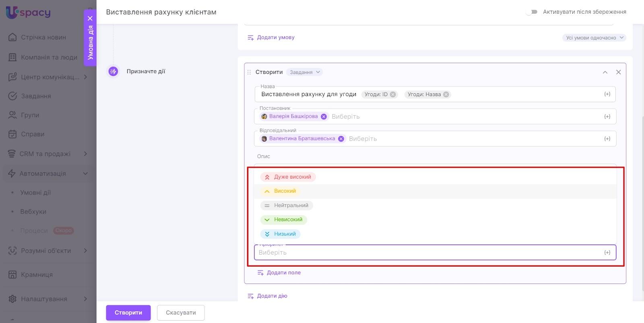The height and width of the screenshot is (323, 644).
Task: Click the insert variable icon in the Назва field
Action: coord(607,94)
